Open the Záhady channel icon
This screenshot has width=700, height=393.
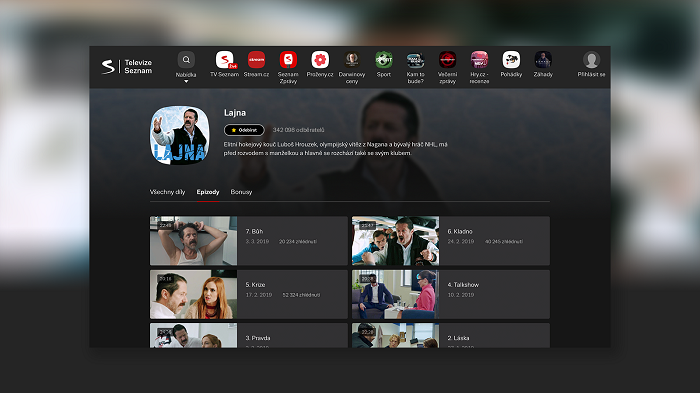[543, 60]
